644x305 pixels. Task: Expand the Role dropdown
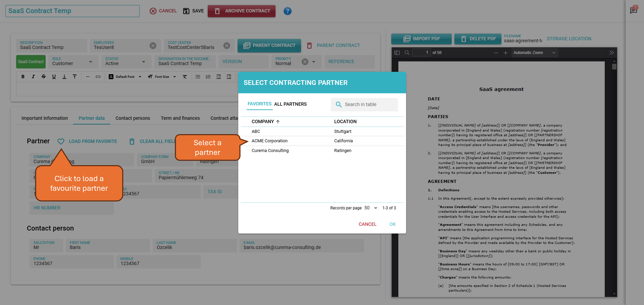pos(90,62)
